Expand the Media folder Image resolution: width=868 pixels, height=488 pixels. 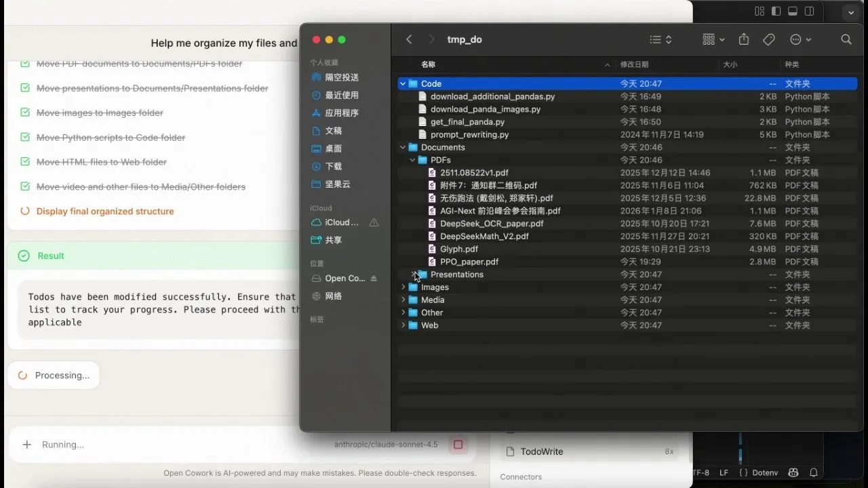pos(403,300)
